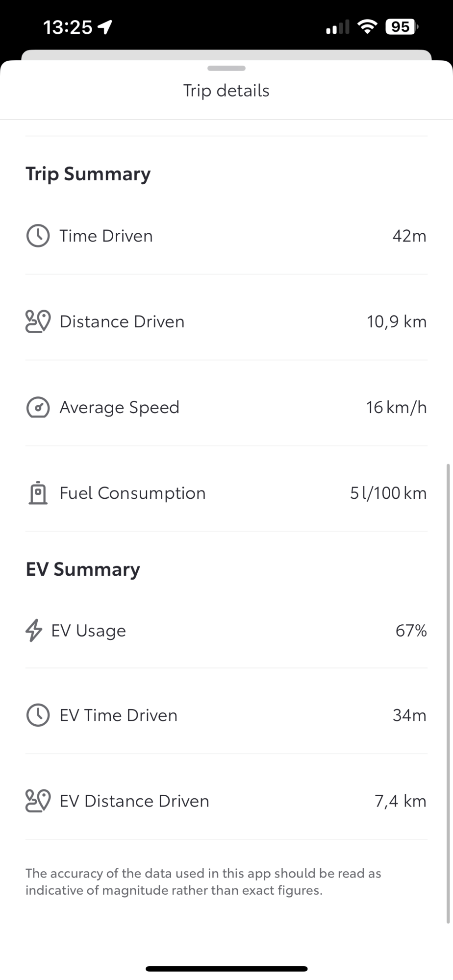Select the Trip details title

pos(226,91)
